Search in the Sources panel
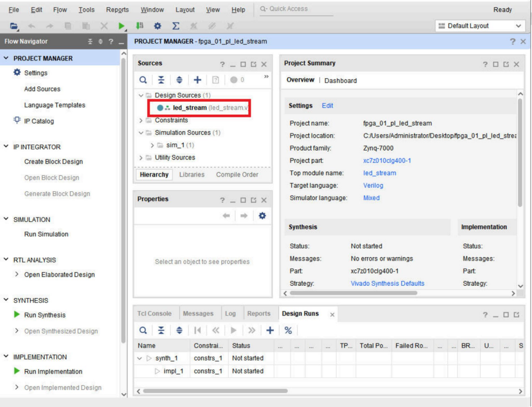 point(143,80)
